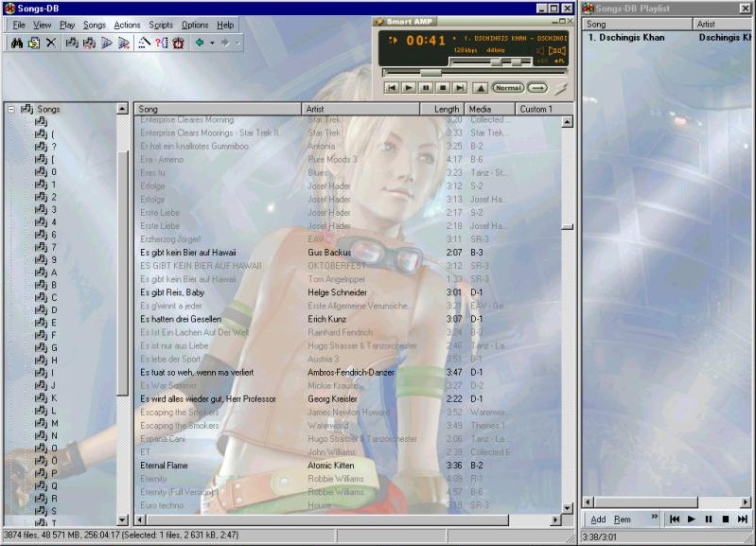Screen dimensions: 756x546
Task: Open the Play menu
Action: tap(67, 26)
